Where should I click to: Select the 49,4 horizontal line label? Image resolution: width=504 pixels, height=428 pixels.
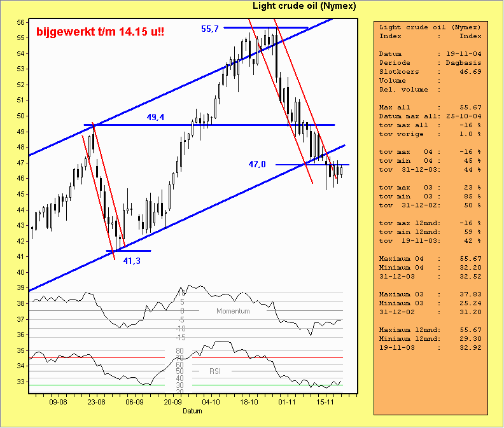156,118
